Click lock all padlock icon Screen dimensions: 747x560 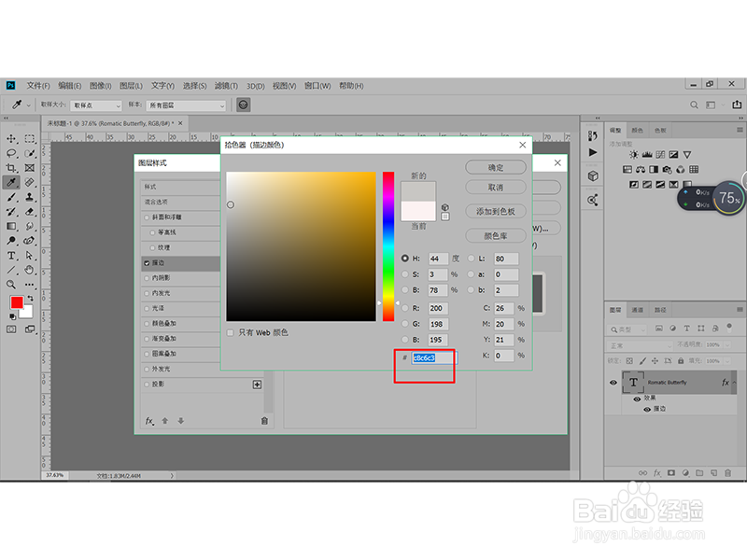click(681, 361)
